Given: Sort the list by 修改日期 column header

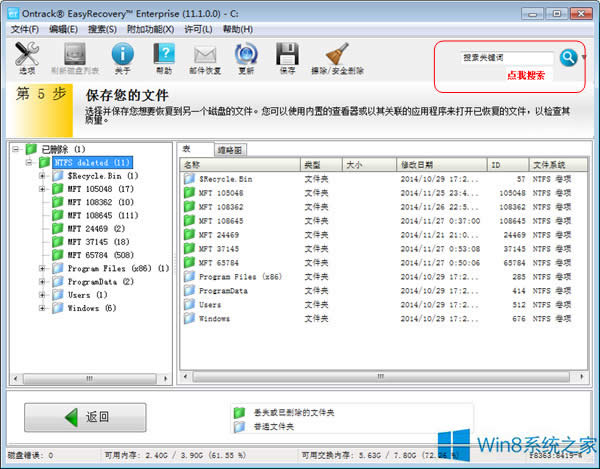Looking at the screenshot, I should pyautogui.click(x=430, y=163).
